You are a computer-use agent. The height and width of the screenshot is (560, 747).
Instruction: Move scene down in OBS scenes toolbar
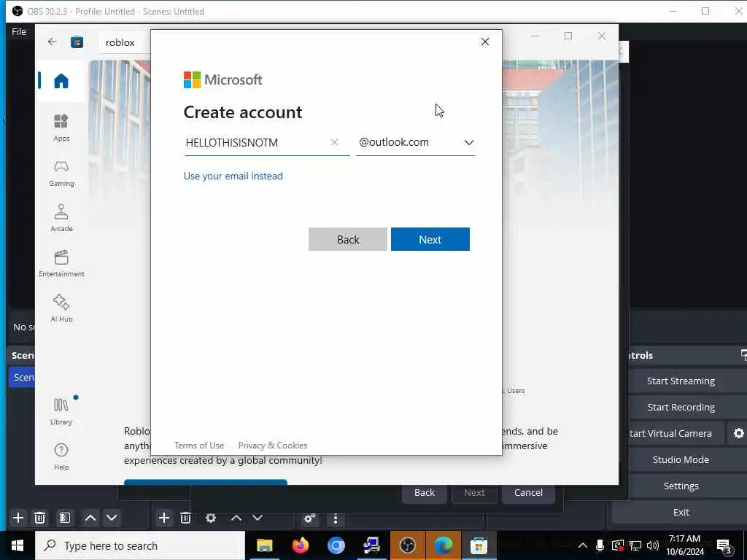pos(112,518)
